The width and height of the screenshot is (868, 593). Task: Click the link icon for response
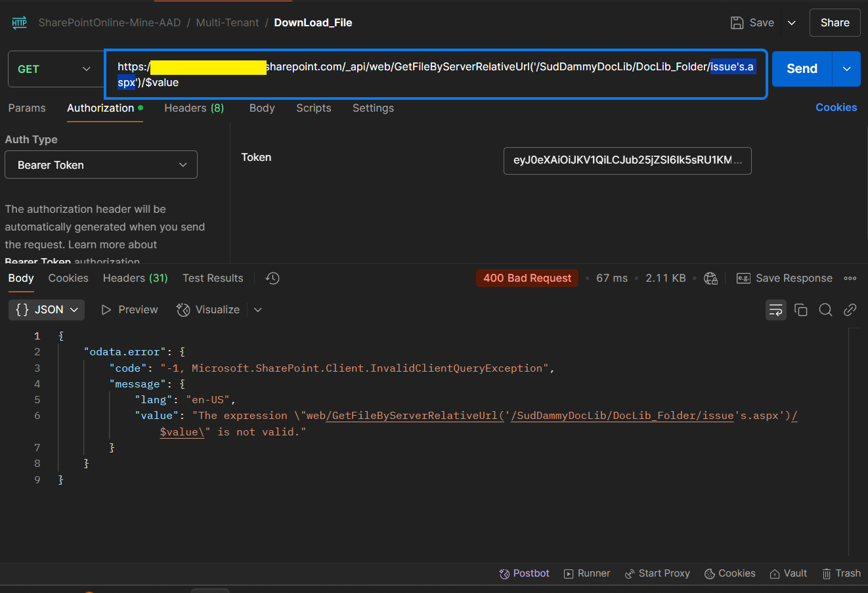[850, 310]
